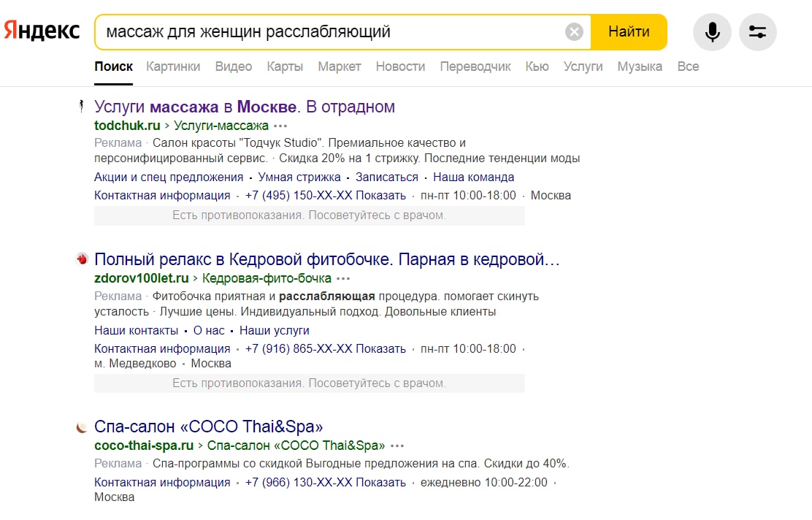Click the Записаться sitelink

[387, 177]
